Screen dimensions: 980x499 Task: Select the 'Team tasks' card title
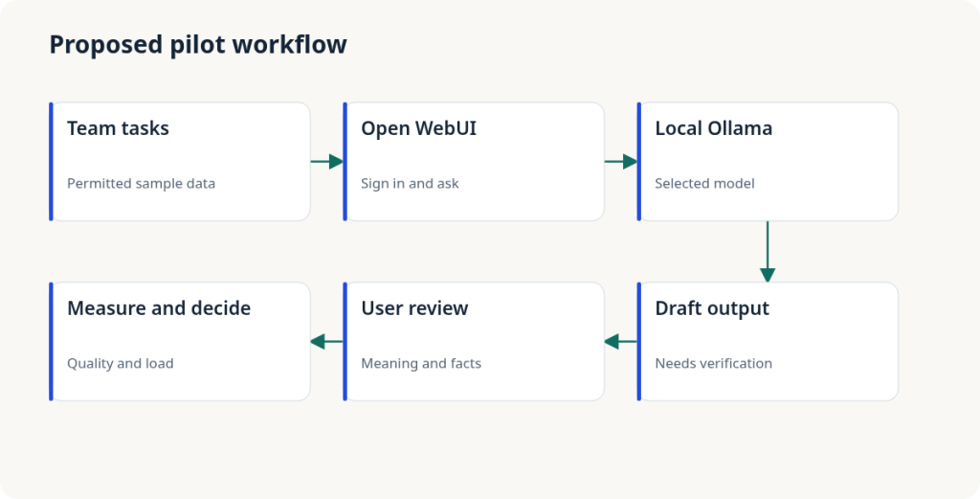point(118,128)
